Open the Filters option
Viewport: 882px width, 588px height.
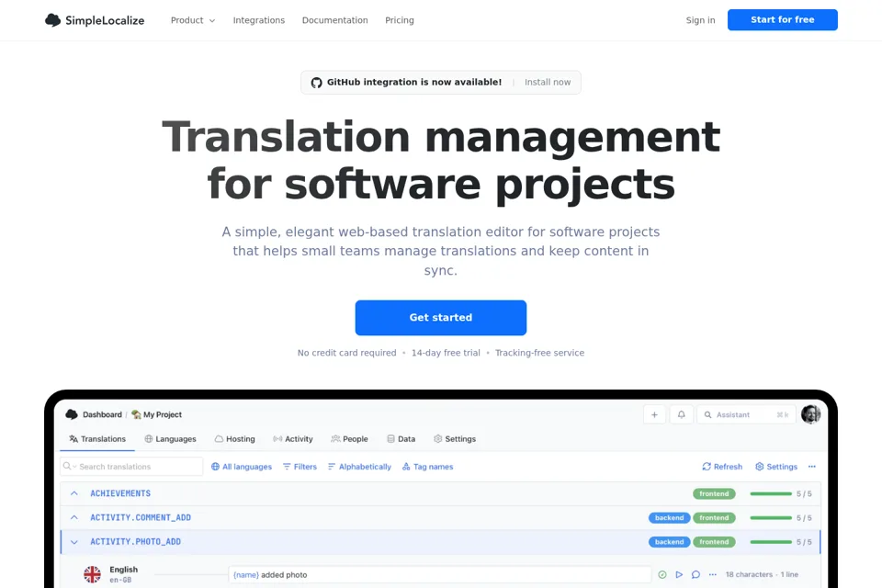pyautogui.click(x=300, y=467)
